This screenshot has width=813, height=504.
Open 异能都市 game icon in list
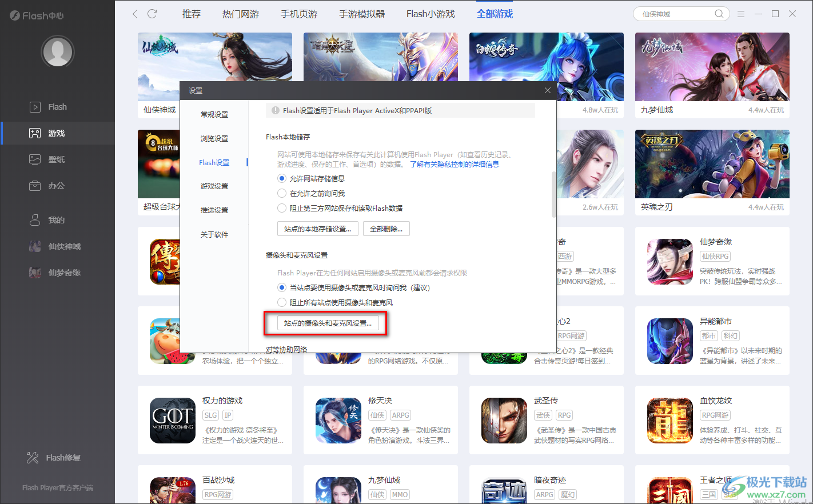point(670,341)
